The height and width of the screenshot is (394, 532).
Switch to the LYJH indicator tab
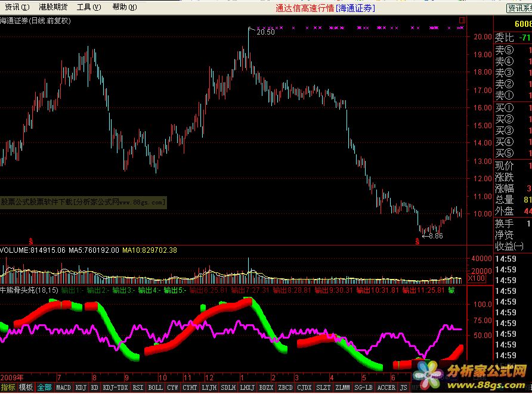point(209,387)
